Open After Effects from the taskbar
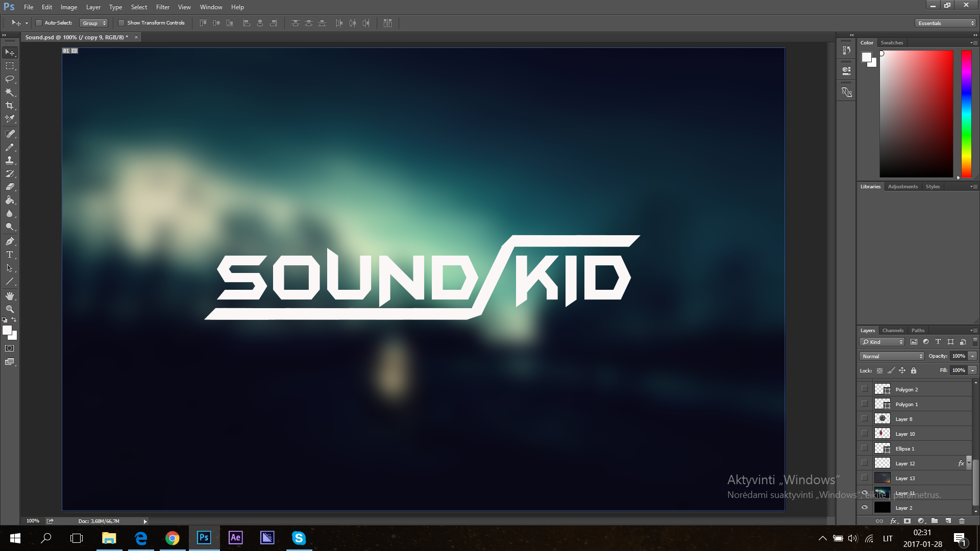 (235, 538)
